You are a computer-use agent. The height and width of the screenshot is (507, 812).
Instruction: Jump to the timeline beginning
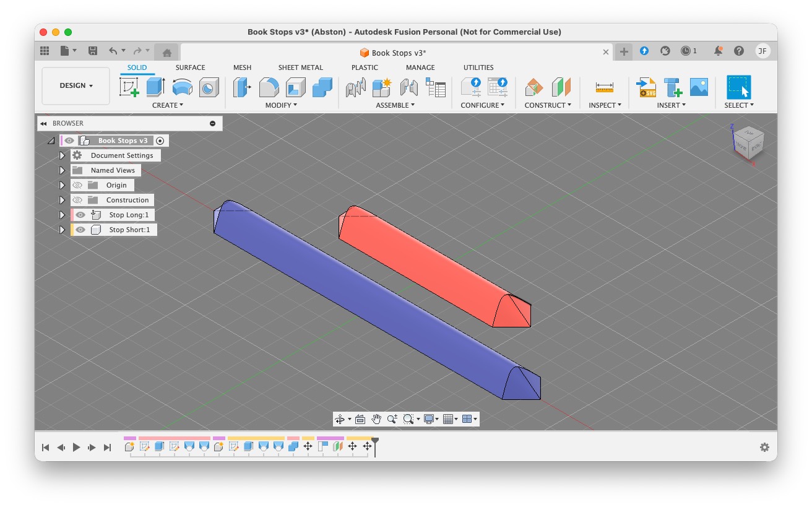pos(45,447)
